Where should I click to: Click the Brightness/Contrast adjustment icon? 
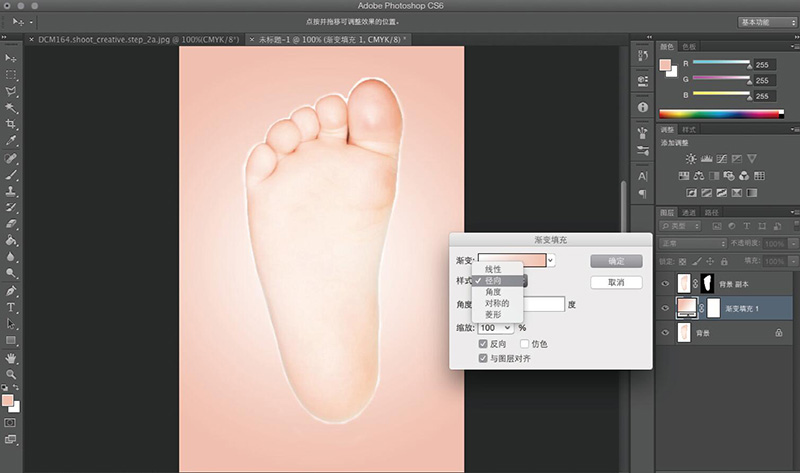tap(691, 159)
